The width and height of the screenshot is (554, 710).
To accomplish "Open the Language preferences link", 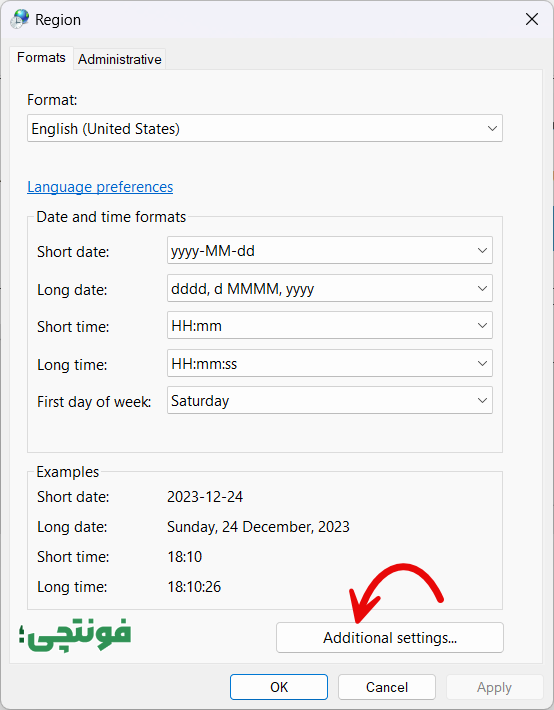I will (100, 187).
